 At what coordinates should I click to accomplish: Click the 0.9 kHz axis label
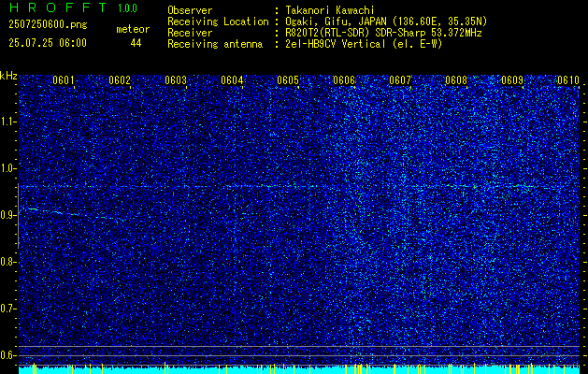click(x=8, y=215)
